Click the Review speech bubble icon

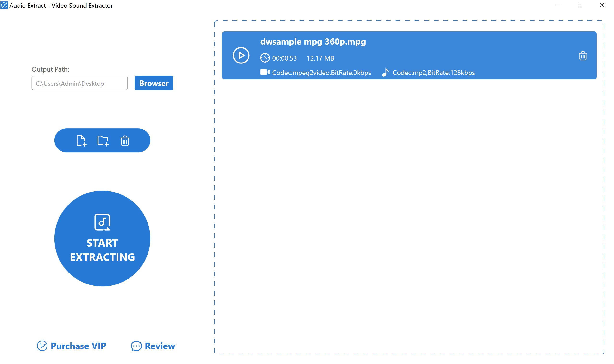(x=136, y=346)
